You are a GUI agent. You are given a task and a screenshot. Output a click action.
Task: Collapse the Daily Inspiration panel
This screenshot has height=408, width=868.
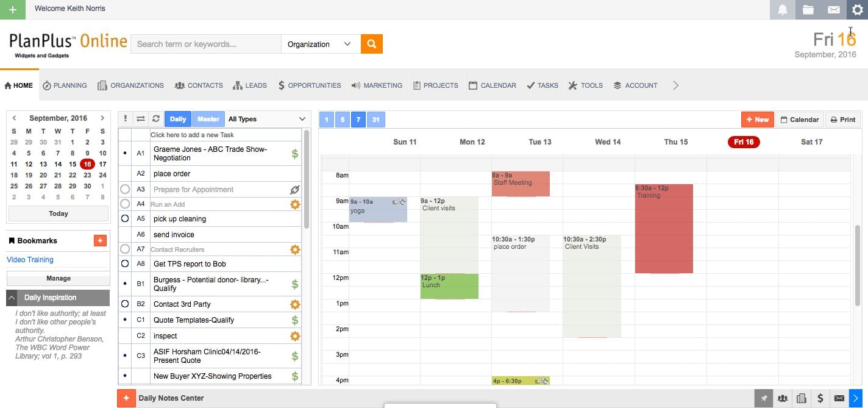point(12,298)
